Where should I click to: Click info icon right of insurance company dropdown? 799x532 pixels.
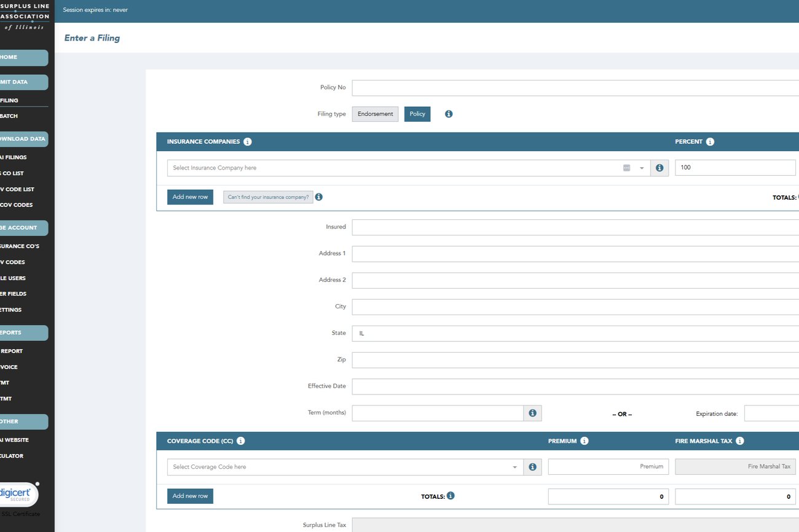coord(659,168)
